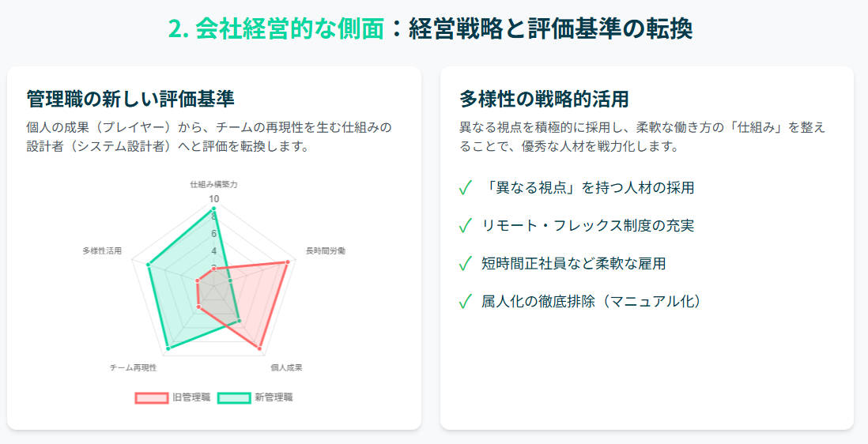This screenshot has height=444, width=868.
Task: Click the checkmark beside 属人化の徹底排除
Action: (466, 301)
